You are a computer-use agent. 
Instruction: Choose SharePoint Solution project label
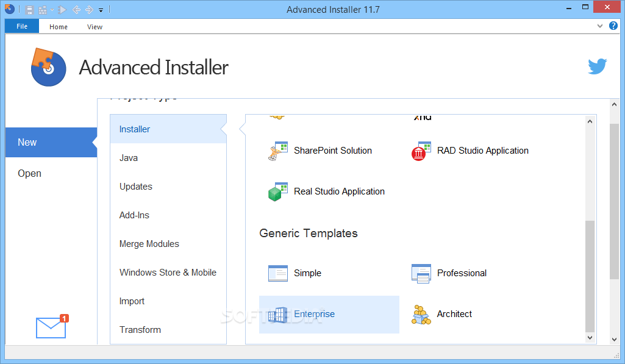tap(333, 151)
